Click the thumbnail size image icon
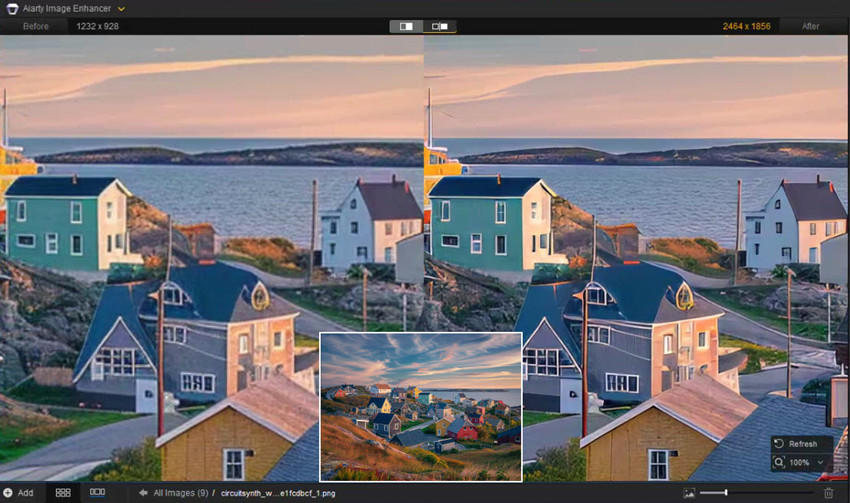 [x=688, y=493]
